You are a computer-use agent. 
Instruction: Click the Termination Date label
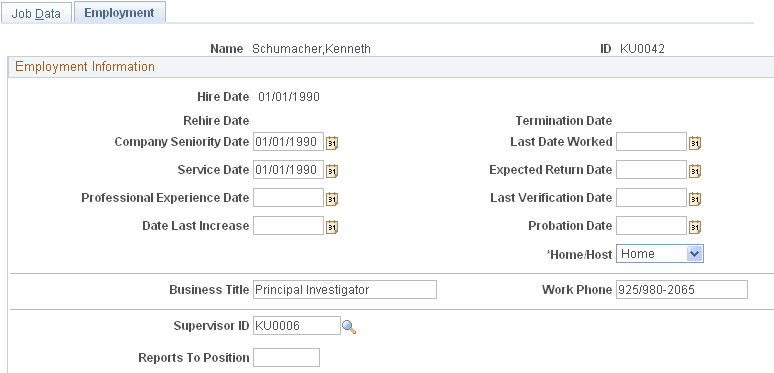564,121
